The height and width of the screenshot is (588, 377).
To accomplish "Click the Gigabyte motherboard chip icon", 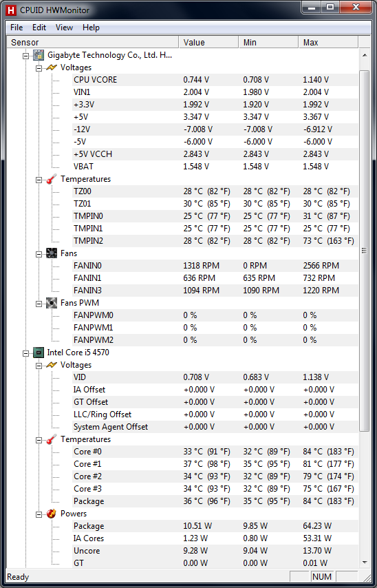I will pos(39,55).
